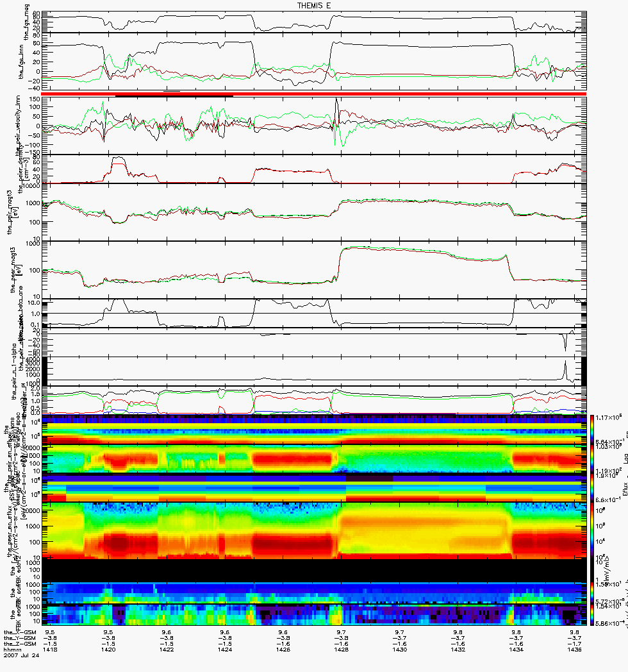This screenshot has height=672, width=628.
Task: Click the 'the_X-GSM' row label
Action: pos(20,632)
